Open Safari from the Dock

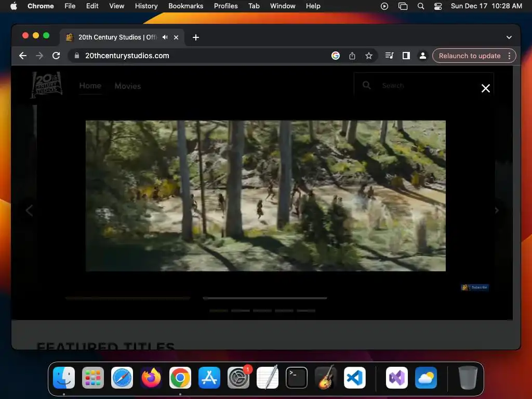pos(122,378)
